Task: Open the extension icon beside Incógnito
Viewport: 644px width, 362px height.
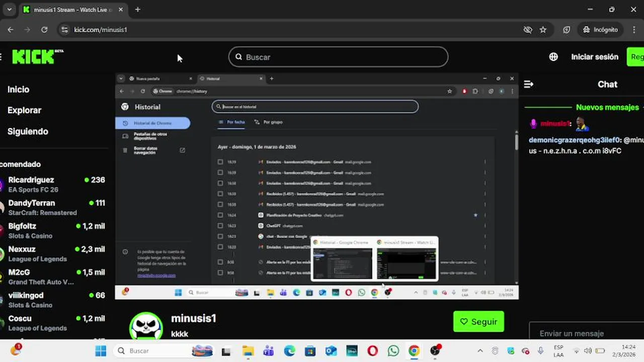Action: pos(567,30)
